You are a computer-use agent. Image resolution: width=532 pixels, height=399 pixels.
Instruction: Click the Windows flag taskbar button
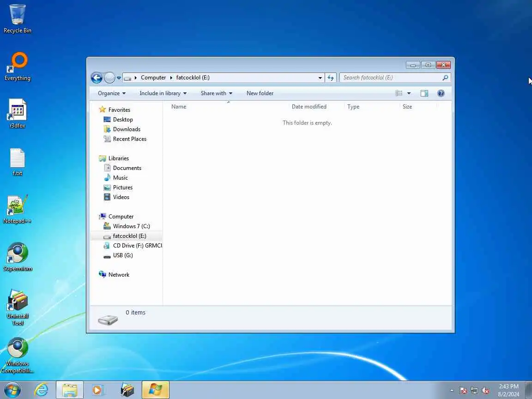[x=155, y=390]
